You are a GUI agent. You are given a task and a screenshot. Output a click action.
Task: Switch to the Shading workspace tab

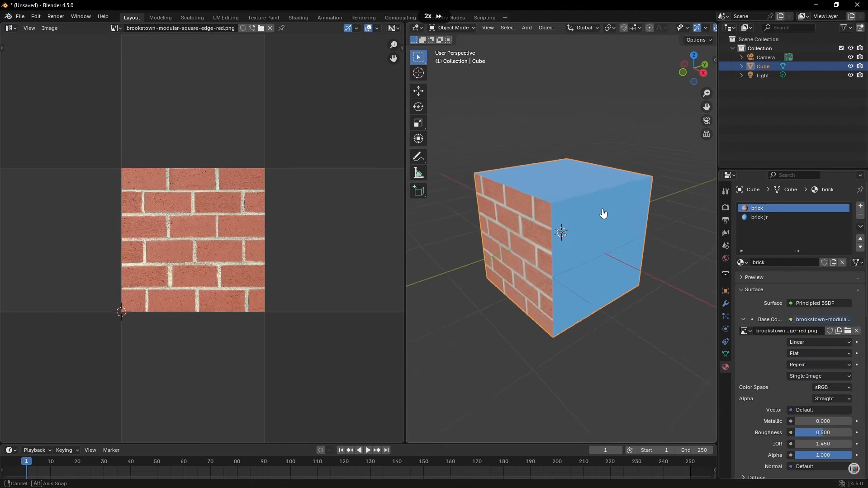click(298, 18)
